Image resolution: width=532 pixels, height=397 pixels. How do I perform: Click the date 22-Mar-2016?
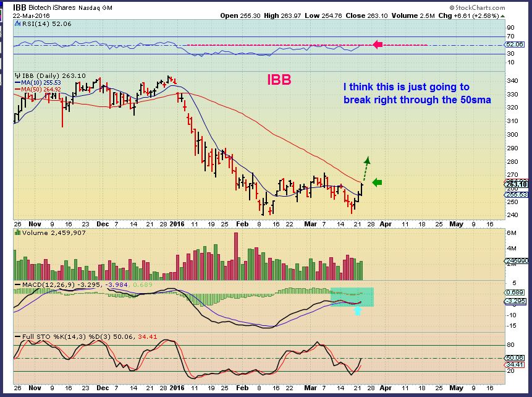coord(32,15)
